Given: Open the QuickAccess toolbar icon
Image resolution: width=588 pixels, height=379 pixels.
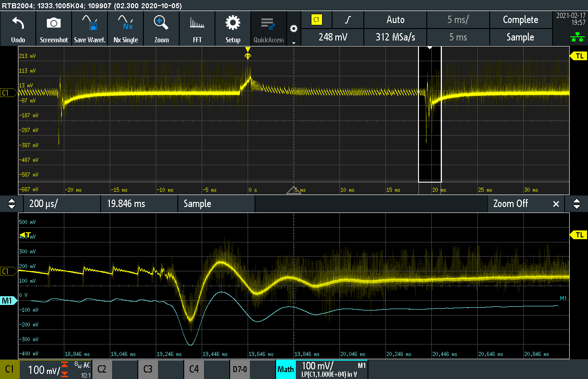Looking at the screenshot, I should 269,29.
